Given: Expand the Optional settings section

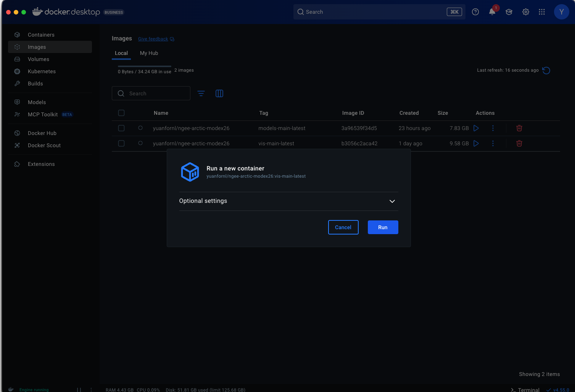Looking at the screenshot, I should click(x=392, y=201).
